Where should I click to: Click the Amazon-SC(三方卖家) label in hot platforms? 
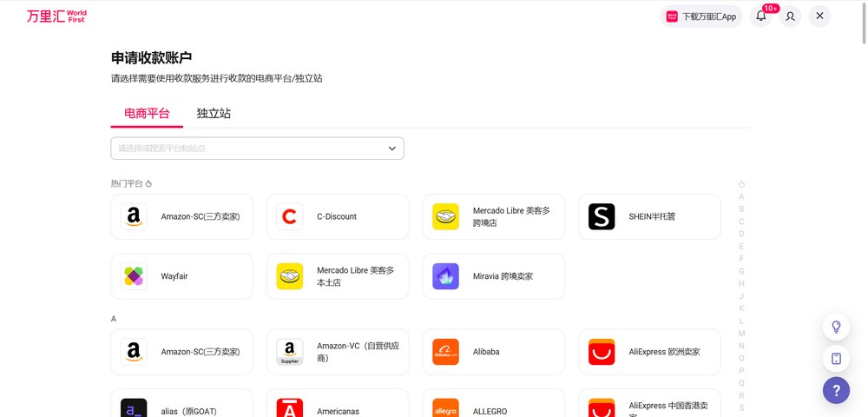201,216
